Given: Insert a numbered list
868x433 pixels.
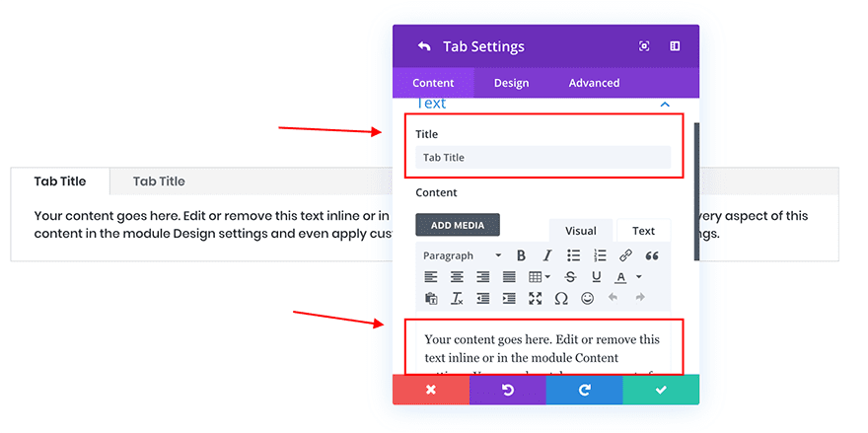Looking at the screenshot, I should 600,255.
